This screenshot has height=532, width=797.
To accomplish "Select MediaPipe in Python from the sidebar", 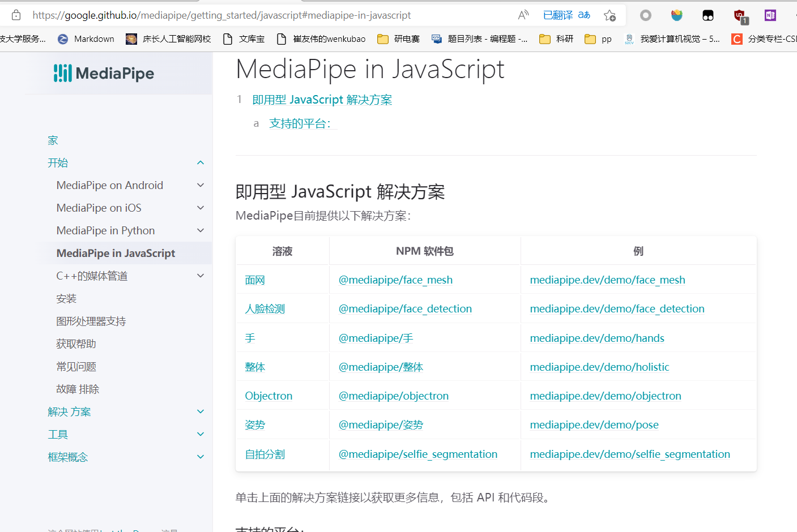I will point(105,230).
